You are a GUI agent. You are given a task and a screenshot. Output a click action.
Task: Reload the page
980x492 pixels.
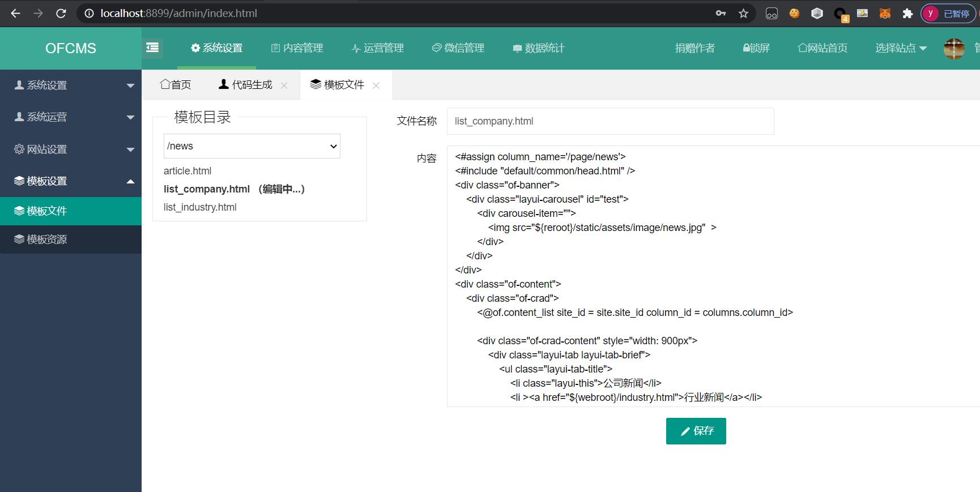point(61,13)
